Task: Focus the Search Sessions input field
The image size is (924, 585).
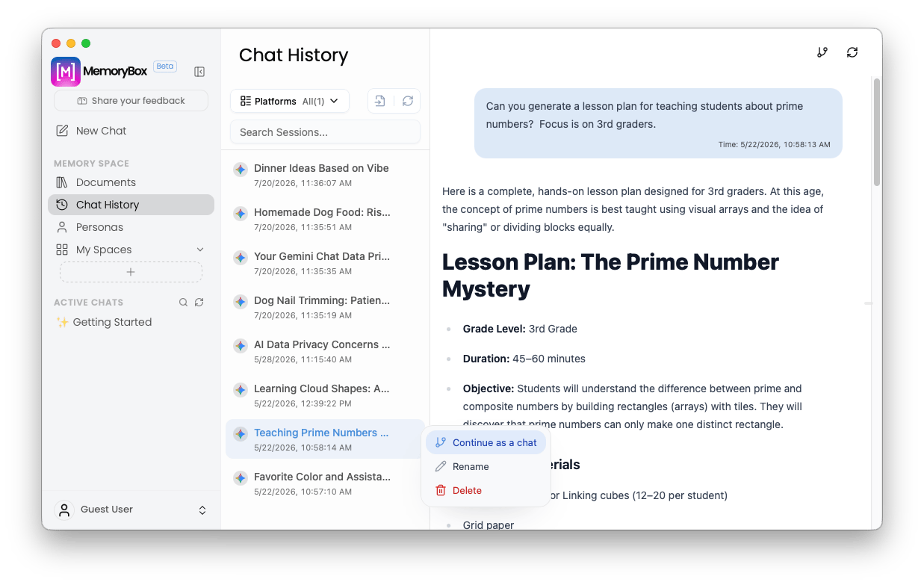Action: point(325,132)
